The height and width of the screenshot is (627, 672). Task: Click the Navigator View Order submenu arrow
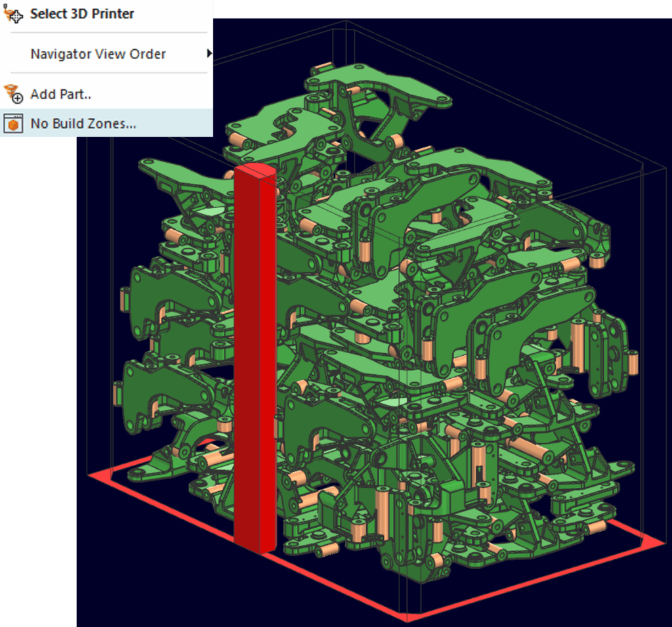(209, 54)
